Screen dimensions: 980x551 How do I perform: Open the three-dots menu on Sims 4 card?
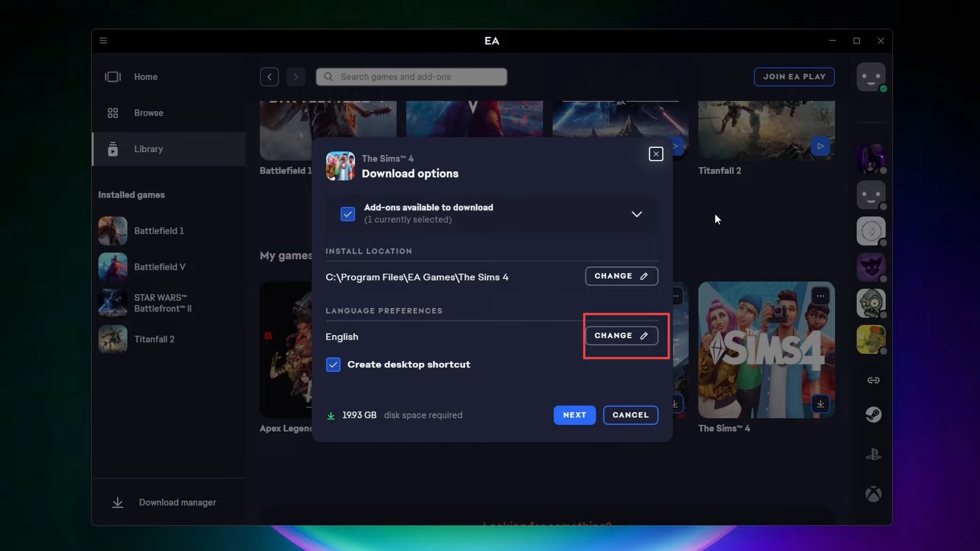pos(820,296)
